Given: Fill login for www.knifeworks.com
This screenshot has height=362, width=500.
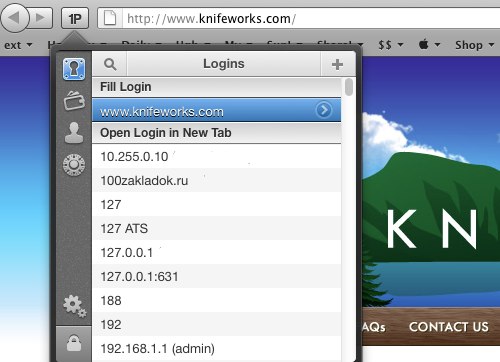Looking at the screenshot, I should click(x=216, y=110).
